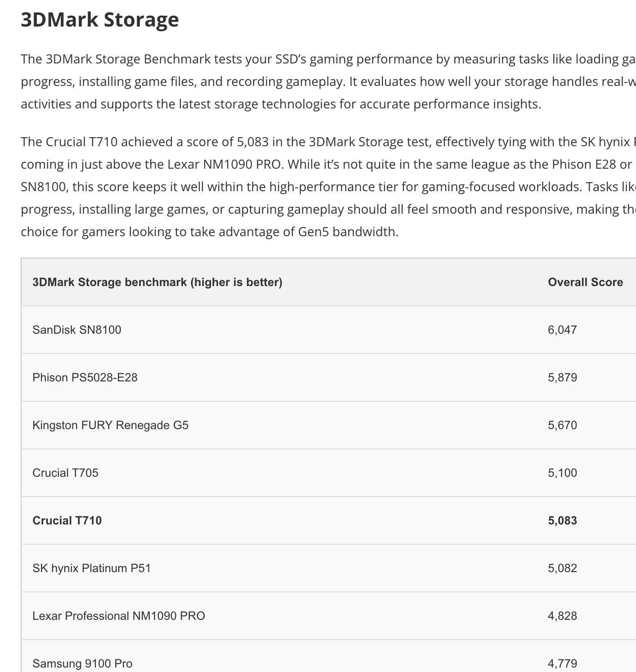Click the 3DMark Storage heading
636x672 pixels.
pos(100,20)
